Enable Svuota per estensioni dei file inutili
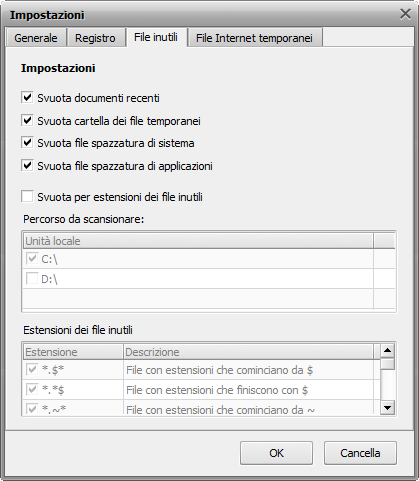The width and height of the screenshot is (419, 481). (27, 196)
